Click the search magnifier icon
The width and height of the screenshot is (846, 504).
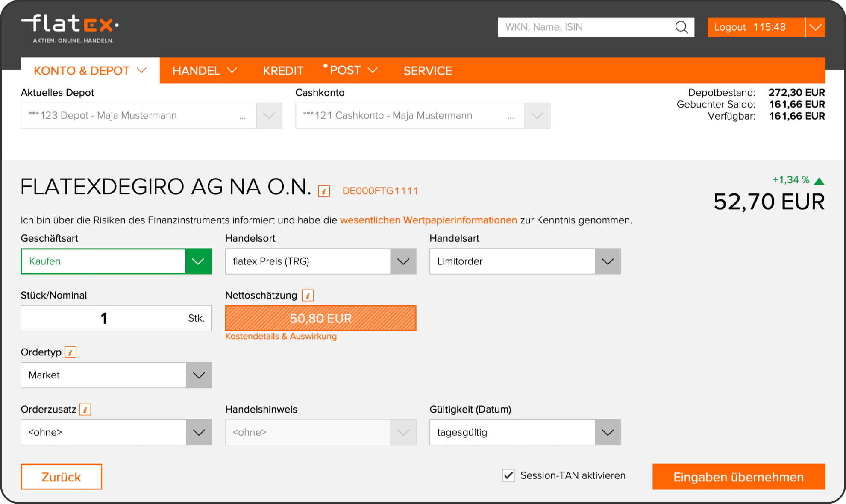tap(681, 27)
